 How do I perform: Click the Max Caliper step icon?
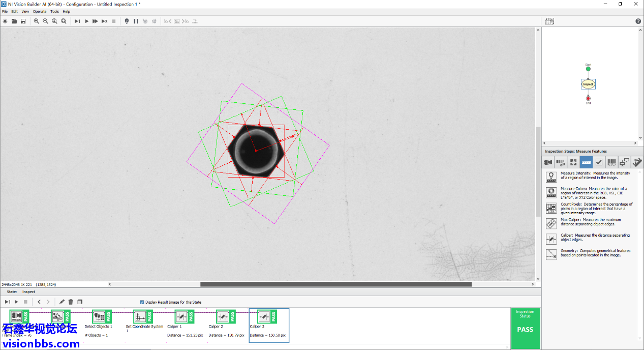[x=551, y=223]
